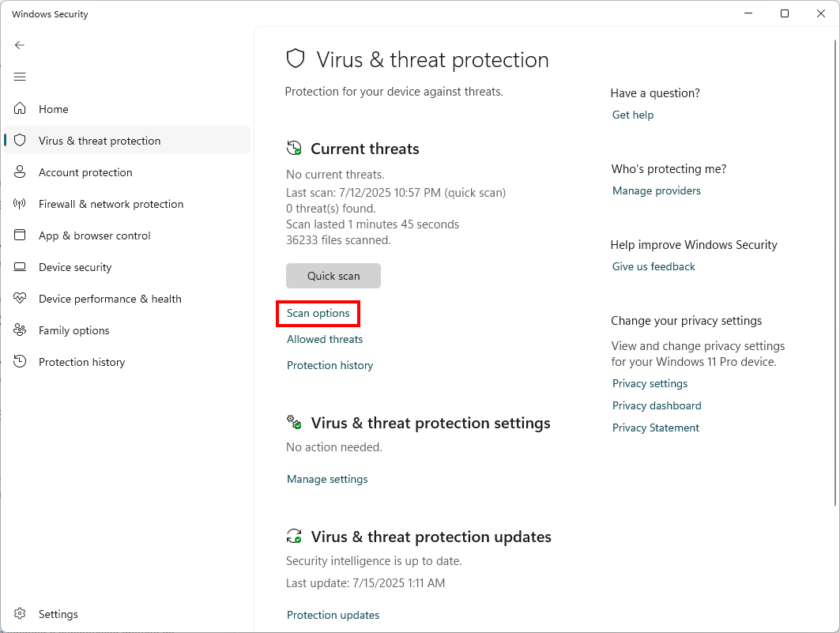Viewport: 840px width, 633px height.
Task: Start a Quick scan
Action: (333, 276)
